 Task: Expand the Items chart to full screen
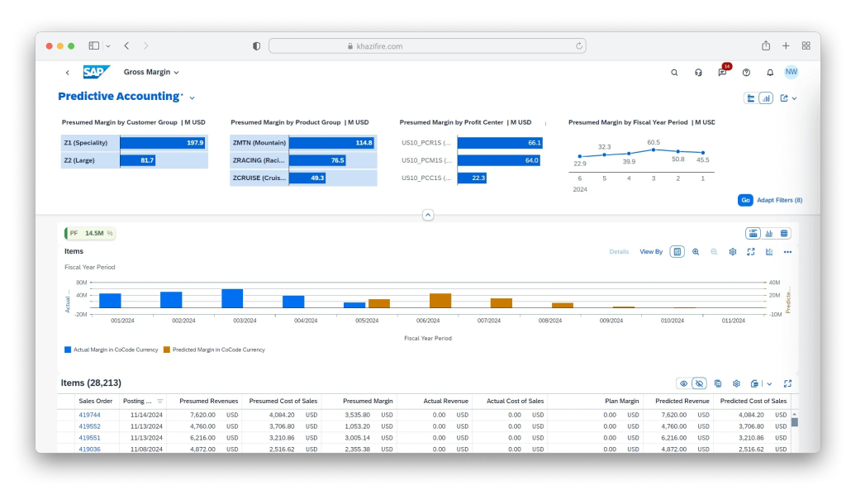click(750, 251)
